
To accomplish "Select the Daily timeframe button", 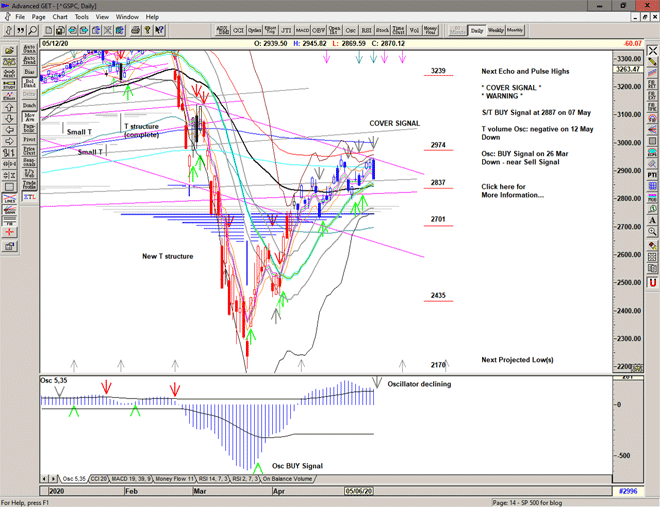I will 477,31.
